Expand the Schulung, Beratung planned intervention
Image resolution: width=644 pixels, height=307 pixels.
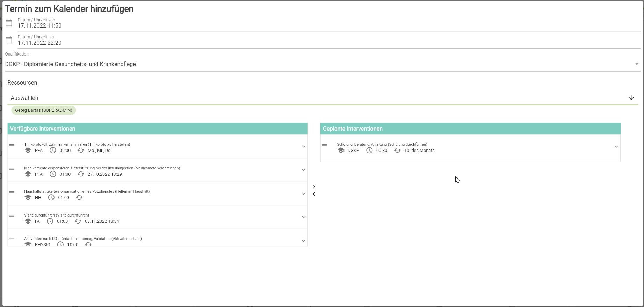[616, 147]
